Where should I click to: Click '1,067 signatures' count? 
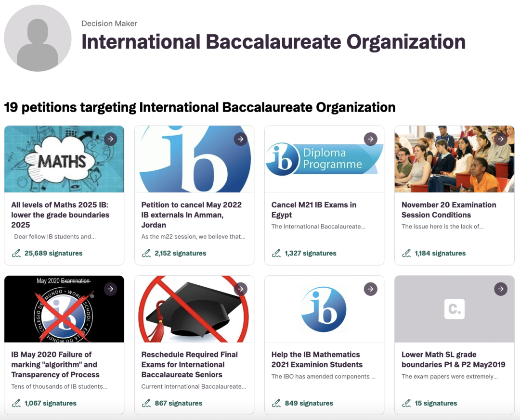pos(51,403)
